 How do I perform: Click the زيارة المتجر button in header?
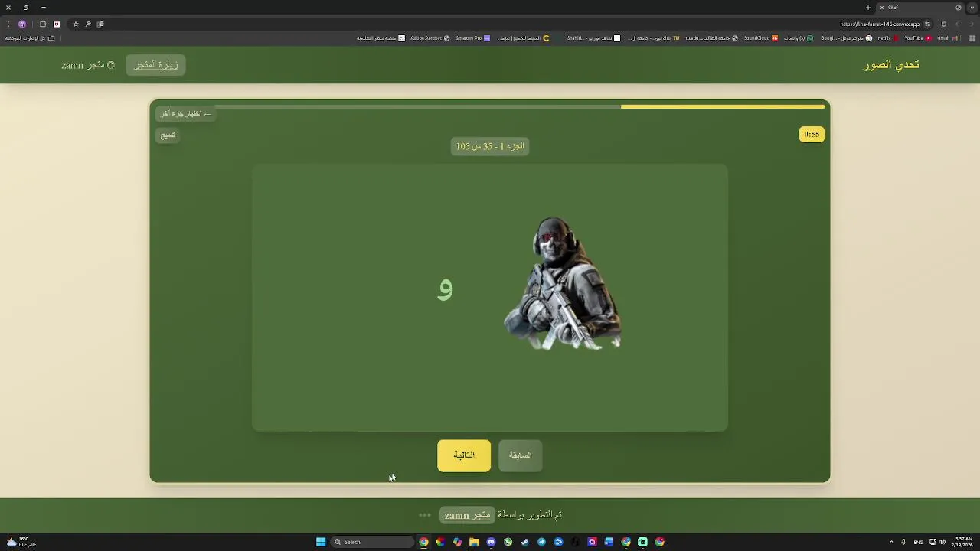[x=156, y=65]
